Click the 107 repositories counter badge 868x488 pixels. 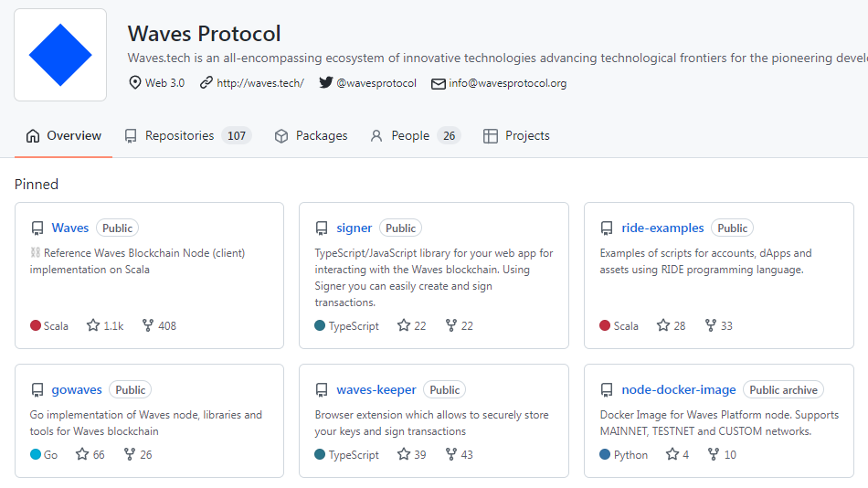[237, 136]
